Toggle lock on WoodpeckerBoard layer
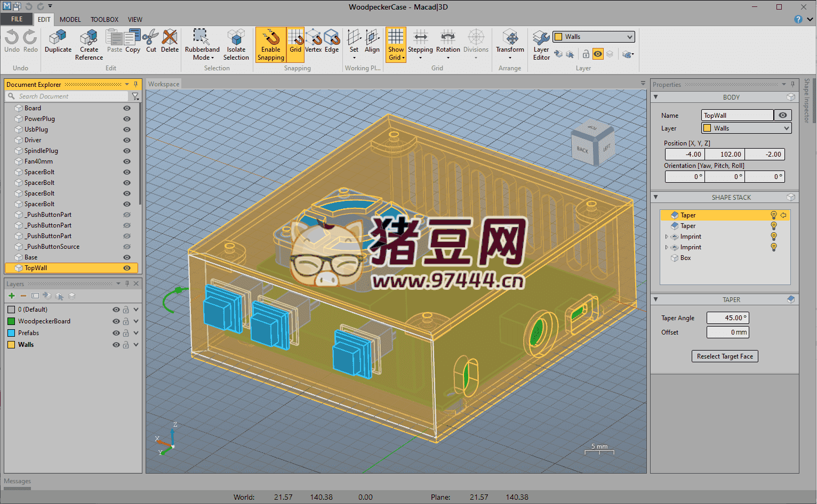The image size is (817, 504). [x=126, y=321]
